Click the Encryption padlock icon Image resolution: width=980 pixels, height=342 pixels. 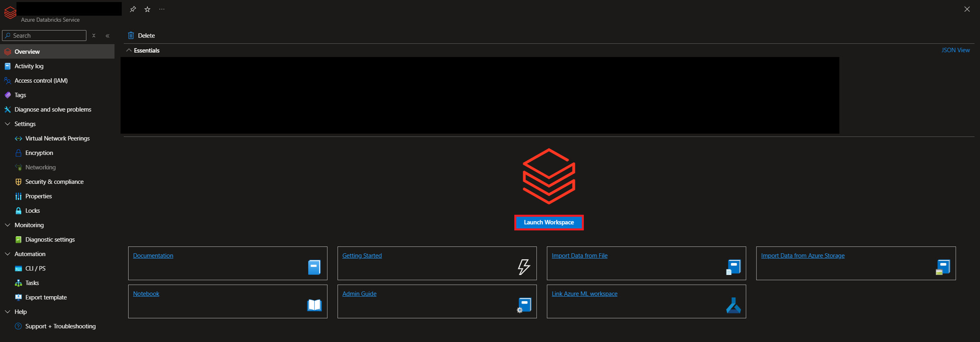coord(18,153)
